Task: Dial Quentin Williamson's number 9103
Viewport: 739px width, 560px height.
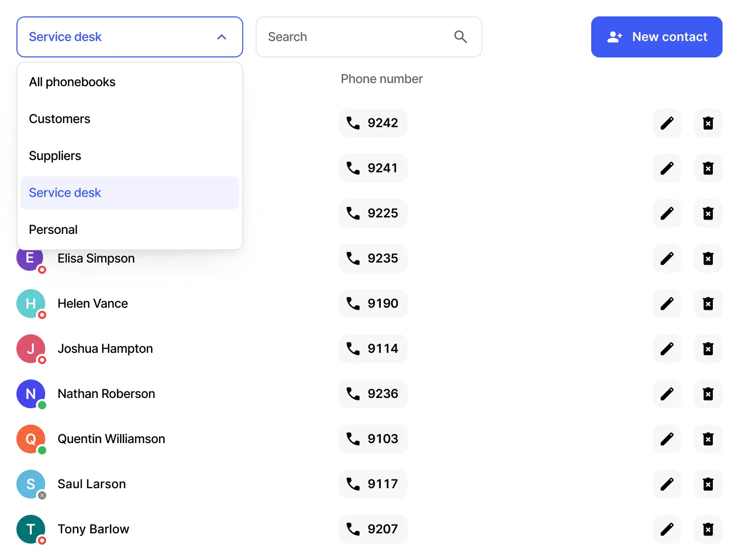Action: [x=373, y=439]
